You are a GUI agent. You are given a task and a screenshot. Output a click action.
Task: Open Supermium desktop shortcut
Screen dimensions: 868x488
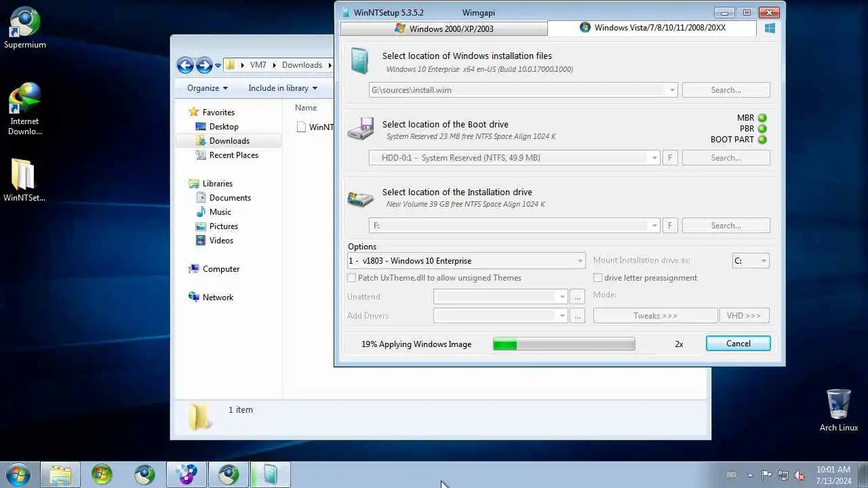pos(25,28)
